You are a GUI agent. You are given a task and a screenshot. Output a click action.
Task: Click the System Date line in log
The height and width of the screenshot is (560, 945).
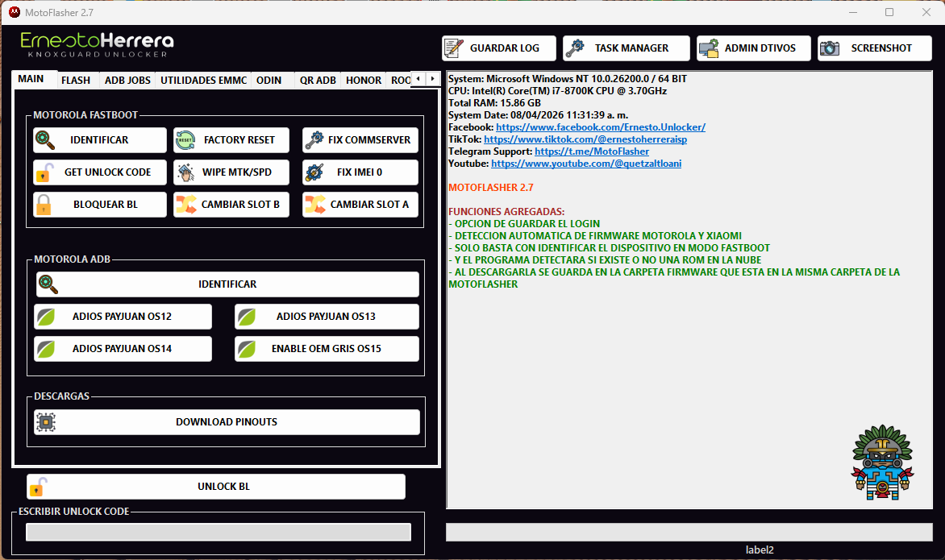(538, 115)
